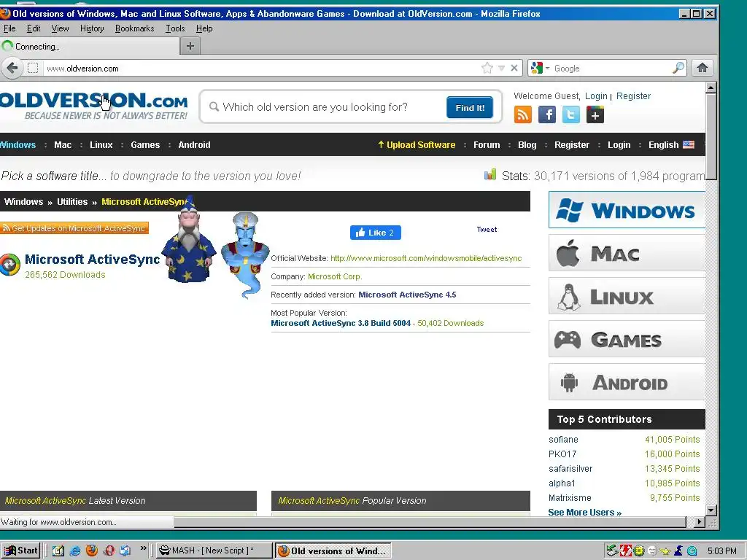Click the Tweet link
This screenshot has width=747, height=560.
point(487,230)
